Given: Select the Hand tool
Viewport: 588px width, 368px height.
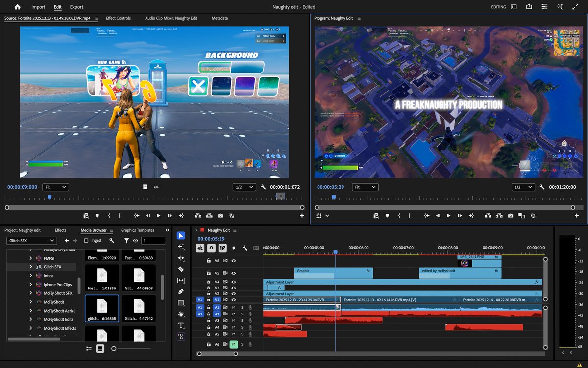Looking at the screenshot, I should click(181, 314).
